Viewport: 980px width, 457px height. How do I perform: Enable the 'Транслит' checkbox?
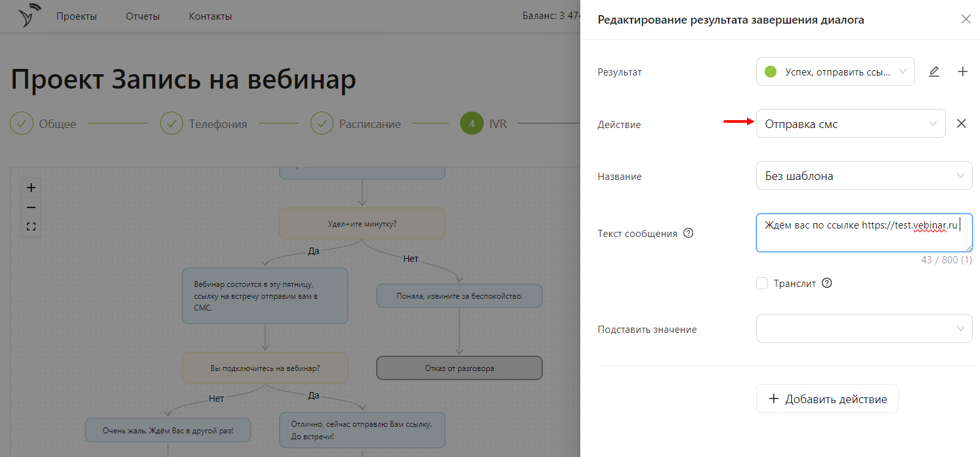tap(762, 284)
